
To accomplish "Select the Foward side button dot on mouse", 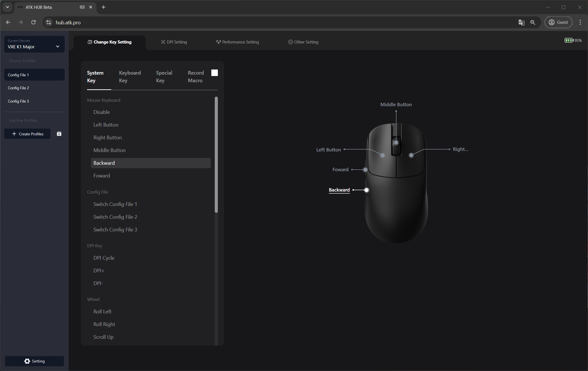I will point(365,170).
